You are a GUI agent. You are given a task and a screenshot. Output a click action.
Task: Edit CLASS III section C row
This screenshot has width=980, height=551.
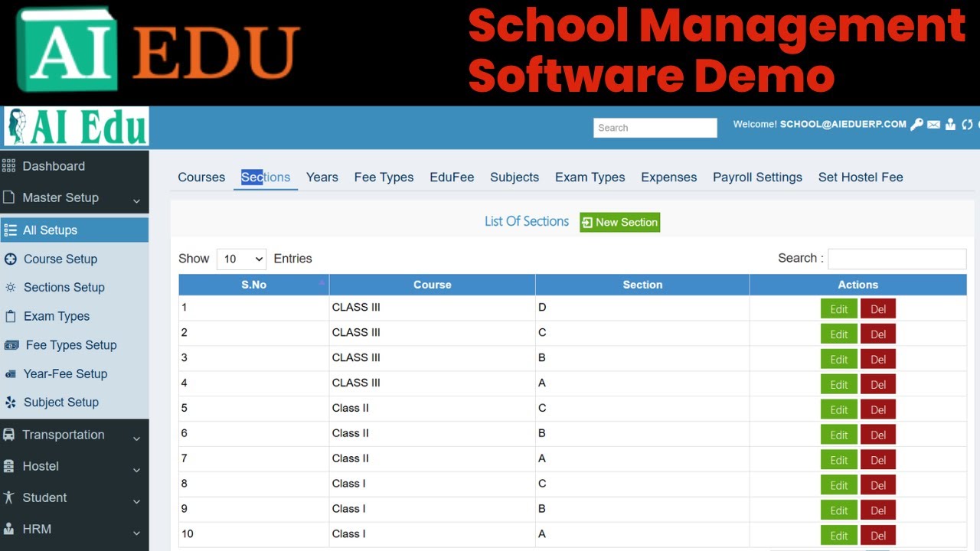[x=839, y=334]
